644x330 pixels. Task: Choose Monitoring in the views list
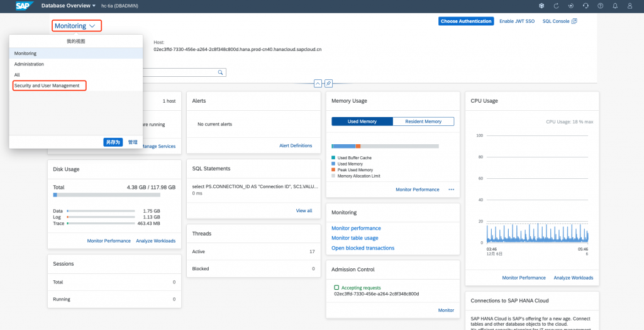(76, 54)
